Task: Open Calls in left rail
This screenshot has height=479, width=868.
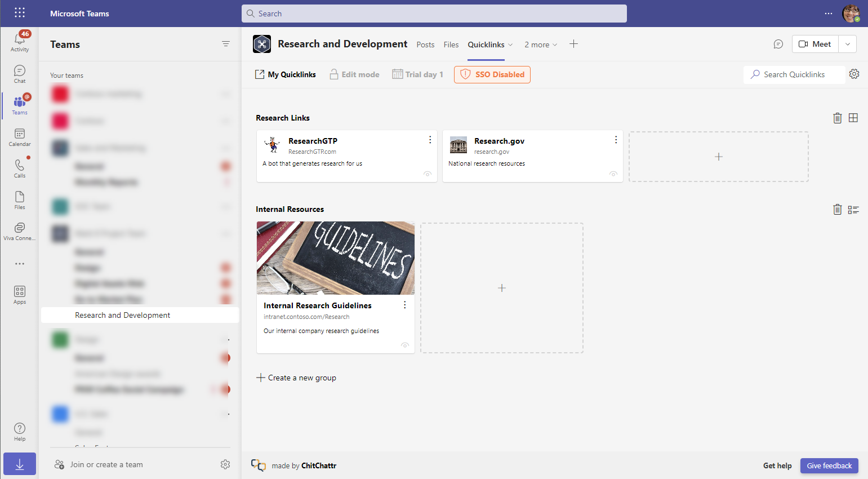Action: [x=20, y=168]
